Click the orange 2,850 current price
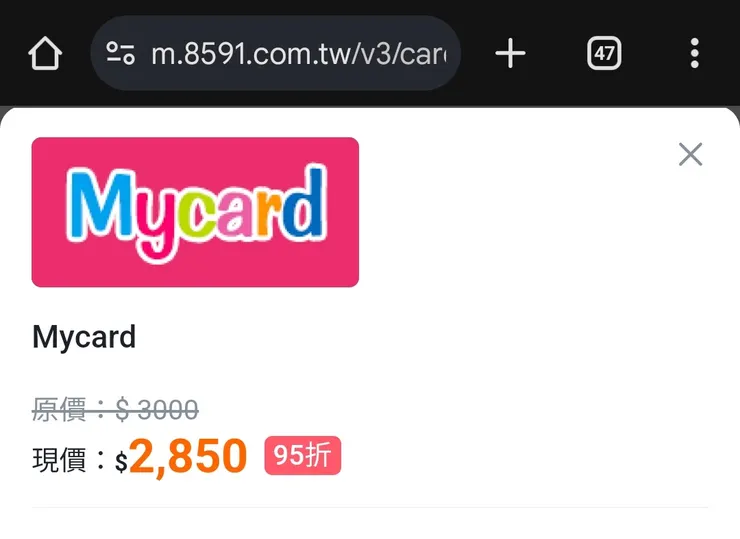Viewport: 740px width, 539px height. click(188, 456)
